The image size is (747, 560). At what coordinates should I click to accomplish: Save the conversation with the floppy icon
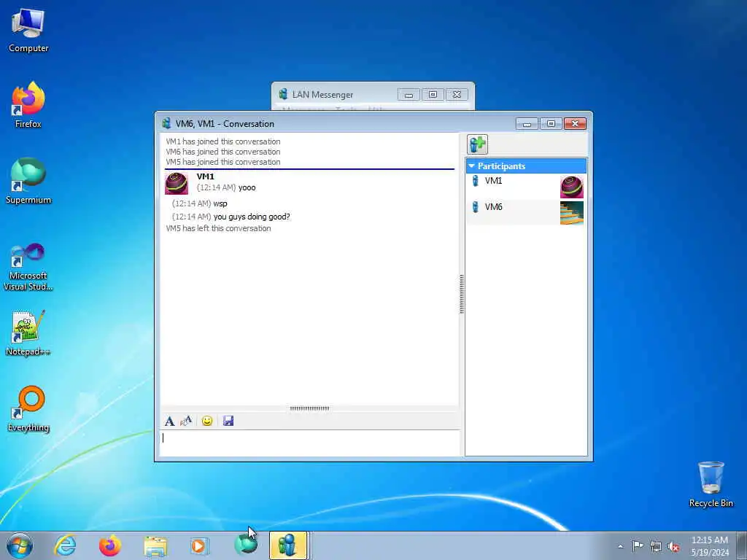tap(228, 421)
